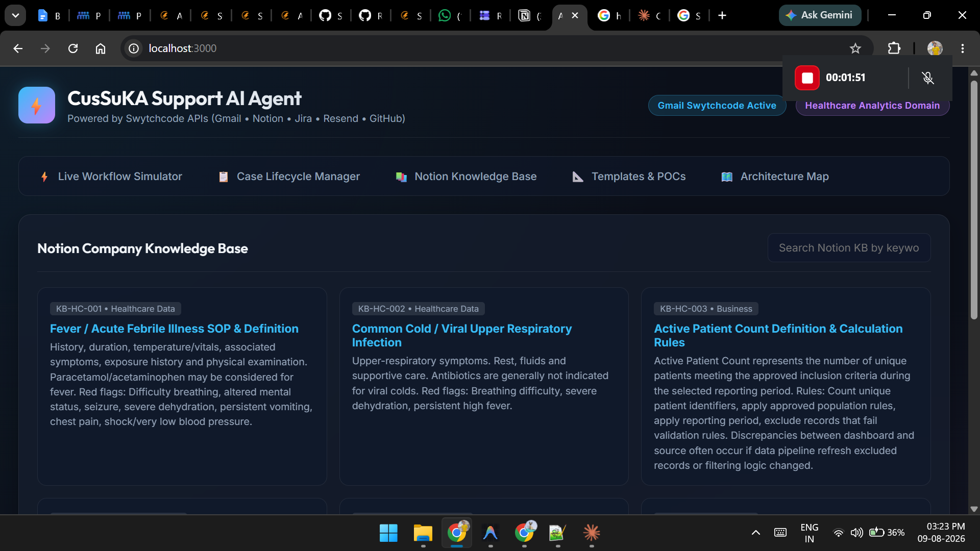The height and width of the screenshot is (551, 980).
Task: Open Common Cold / Viral Upper Respiratory article
Action: [461, 336]
